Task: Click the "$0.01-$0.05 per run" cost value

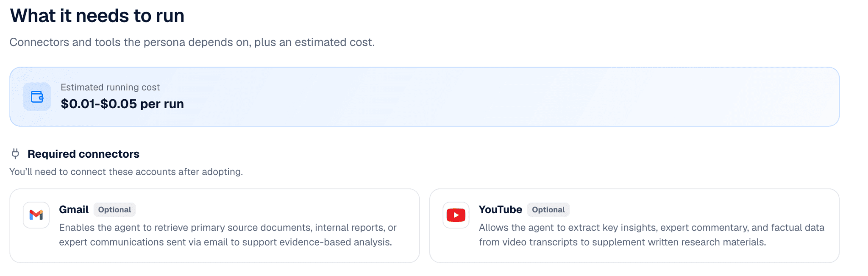Action: [122, 104]
